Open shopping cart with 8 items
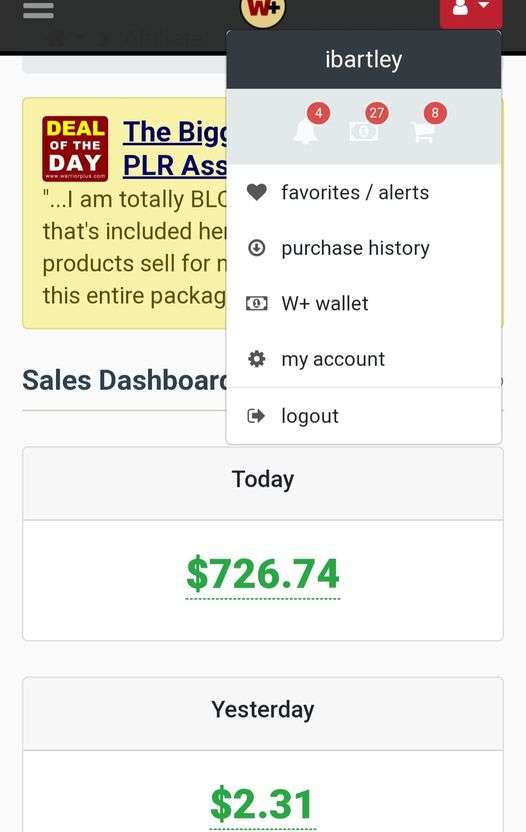Screen dimensions: 526x832 coord(423,131)
